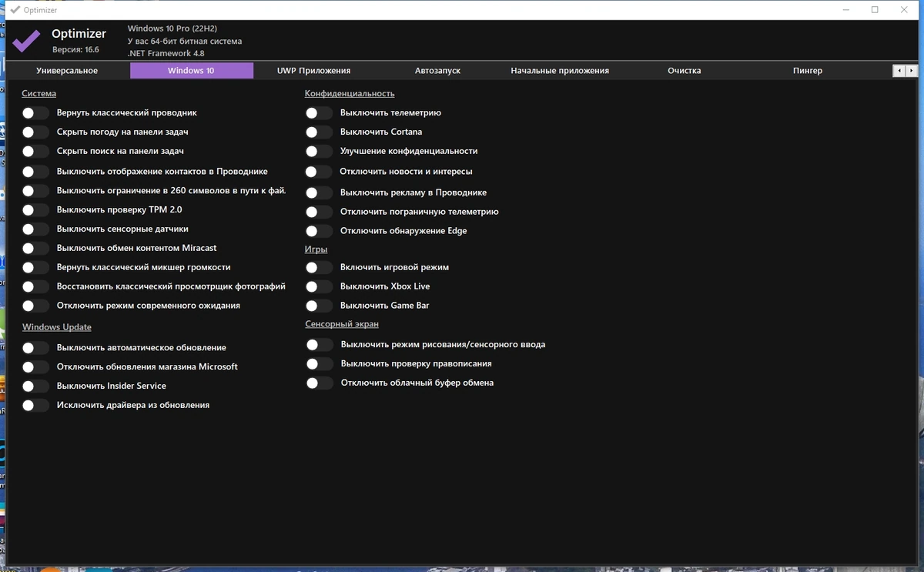The width and height of the screenshot is (924, 572).
Task: Click the title bar Optimizer icon
Action: [14, 10]
